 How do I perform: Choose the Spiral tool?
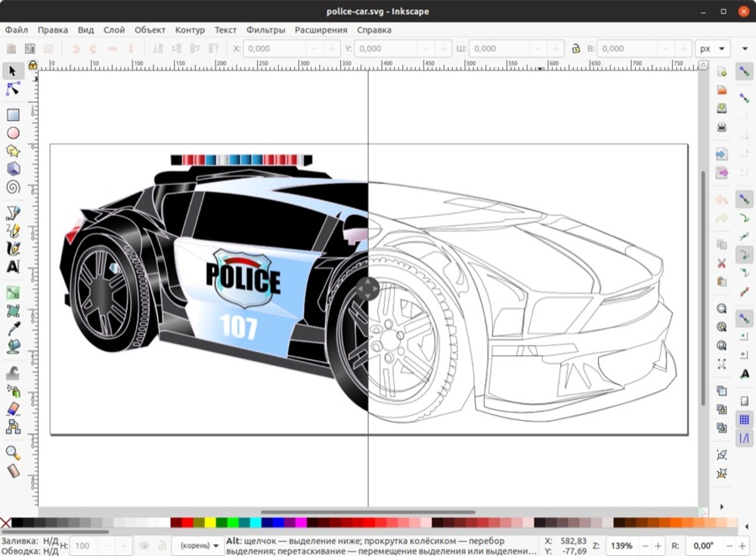pyautogui.click(x=13, y=187)
